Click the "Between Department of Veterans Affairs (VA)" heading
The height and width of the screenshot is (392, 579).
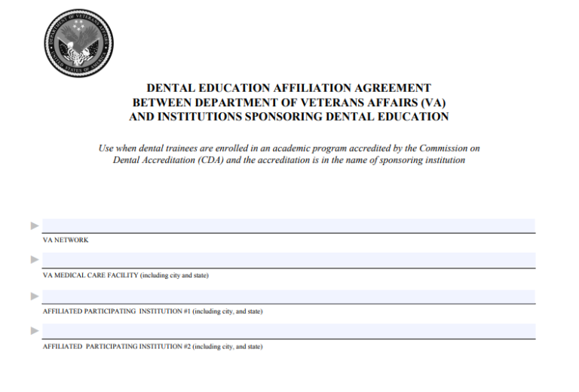(x=289, y=103)
